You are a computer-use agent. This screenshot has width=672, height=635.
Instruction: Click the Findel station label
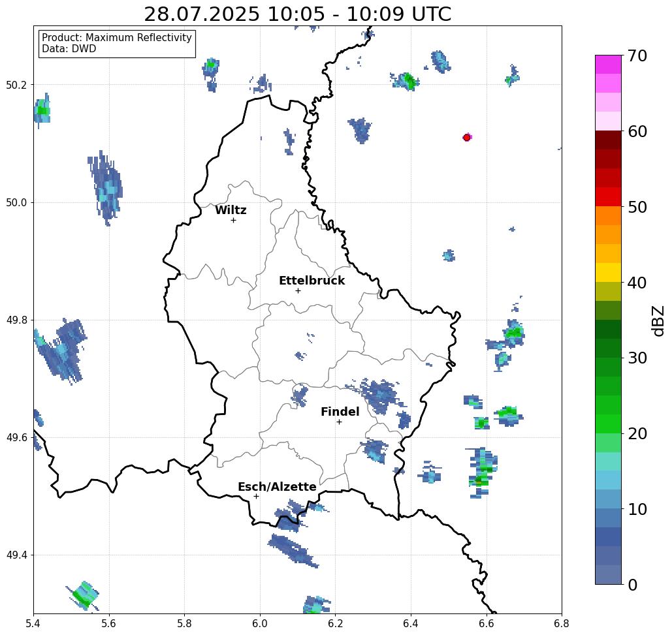[340, 412]
